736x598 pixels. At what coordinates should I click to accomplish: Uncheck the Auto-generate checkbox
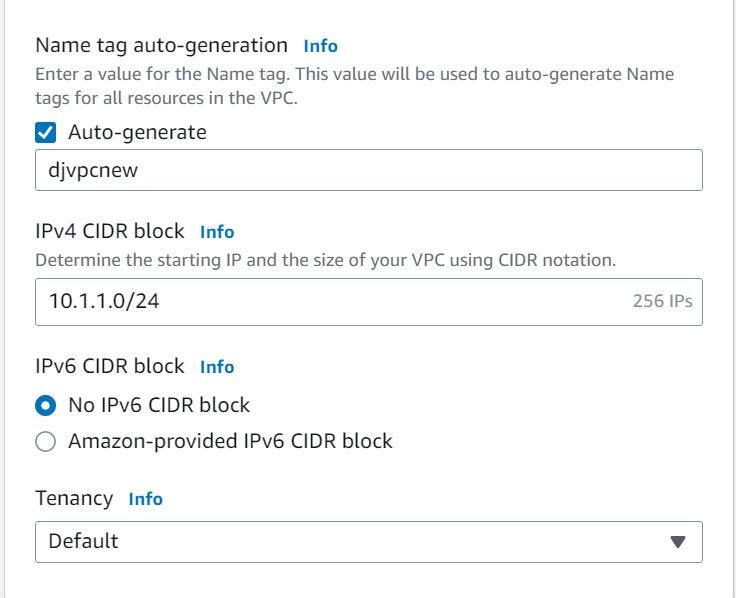coord(46,132)
